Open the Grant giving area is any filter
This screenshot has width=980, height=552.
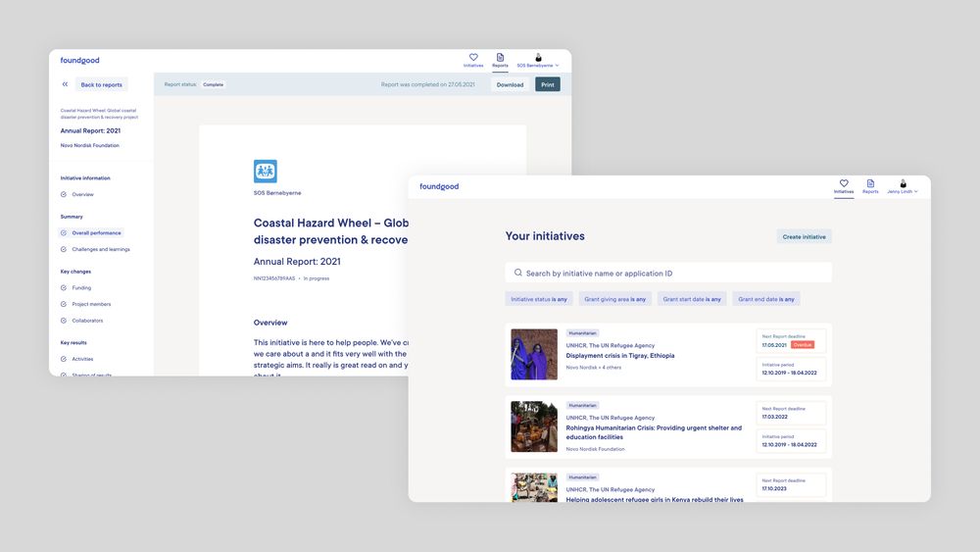coord(615,299)
